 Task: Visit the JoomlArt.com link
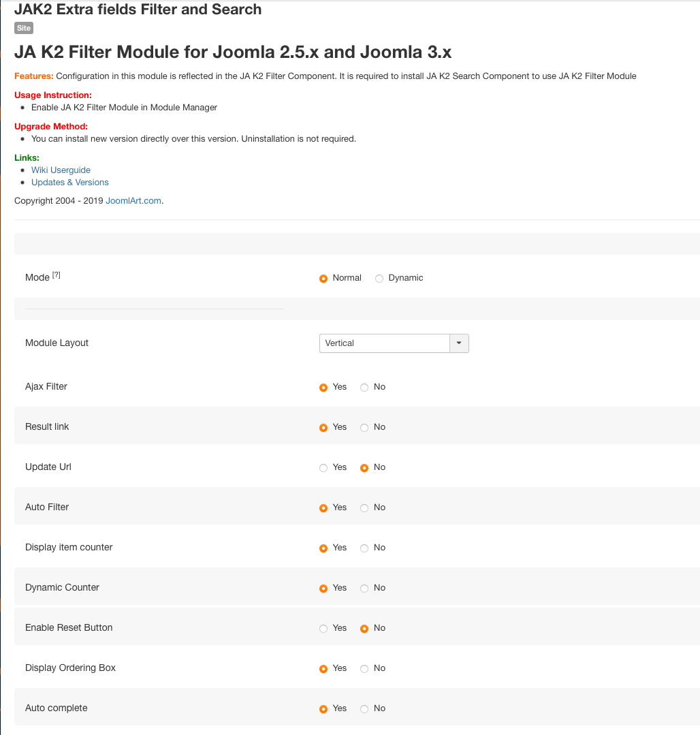(x=133, y=201)
